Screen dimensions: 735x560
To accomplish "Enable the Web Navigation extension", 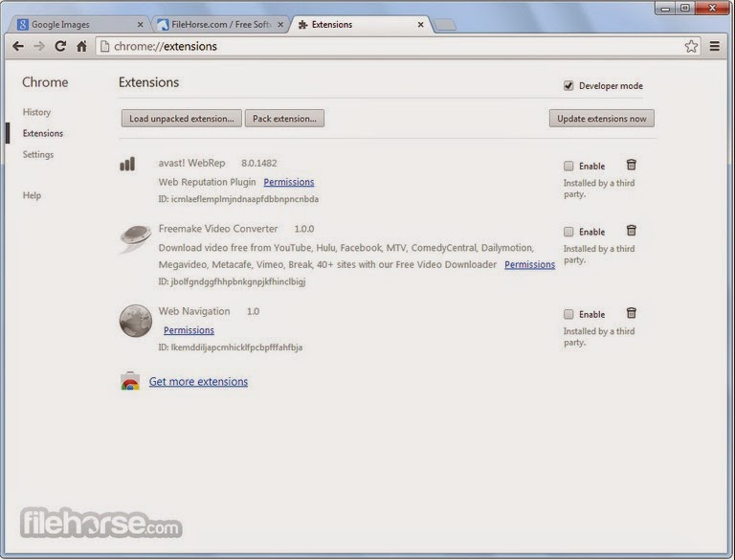I will click(568, 314).
